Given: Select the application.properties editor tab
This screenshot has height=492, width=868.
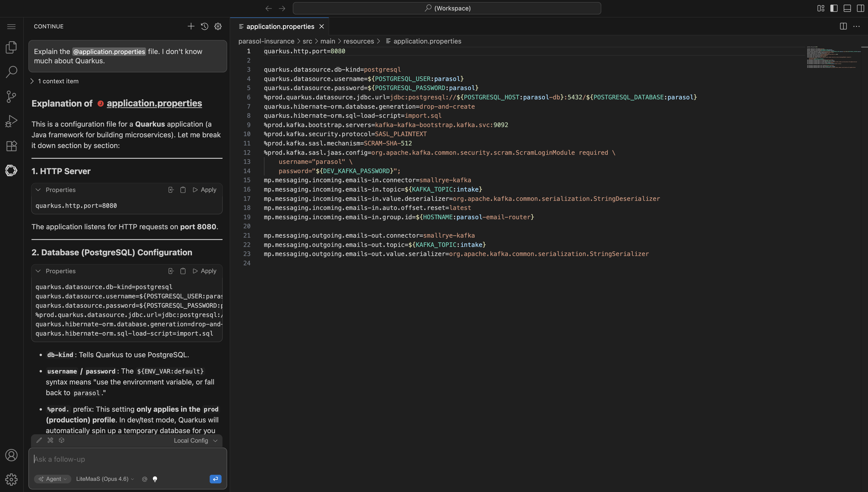Looking at the screenshot, I should pos(280,26).
